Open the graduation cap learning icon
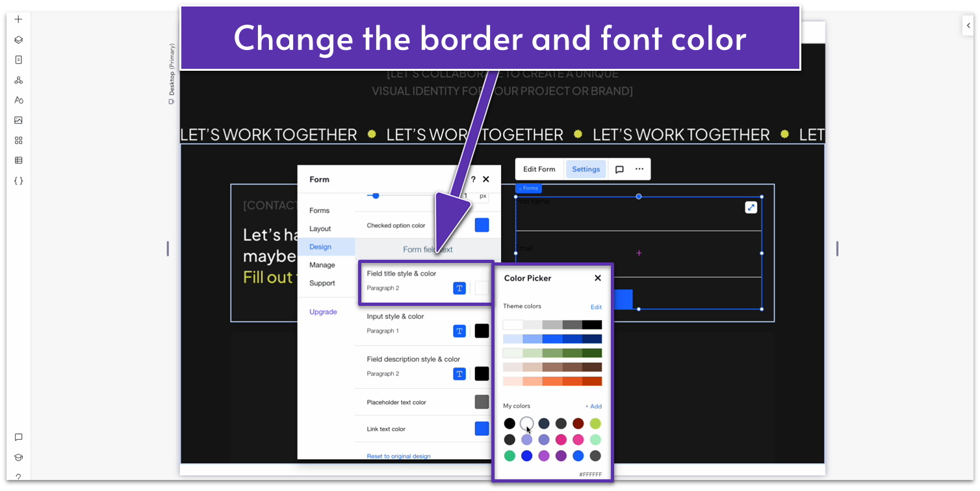980x491 pixels. coord(18,457)
